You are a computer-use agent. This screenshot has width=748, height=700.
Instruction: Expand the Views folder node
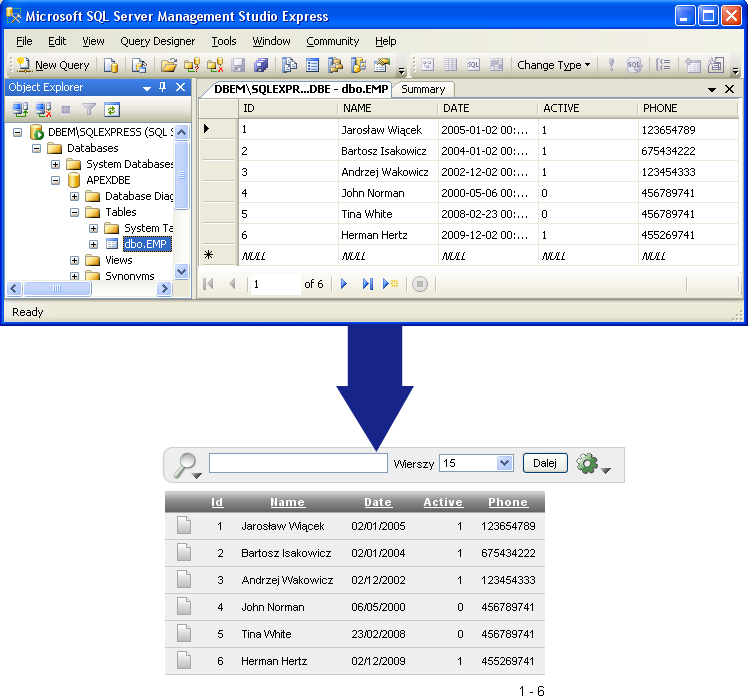coord(74,261)
